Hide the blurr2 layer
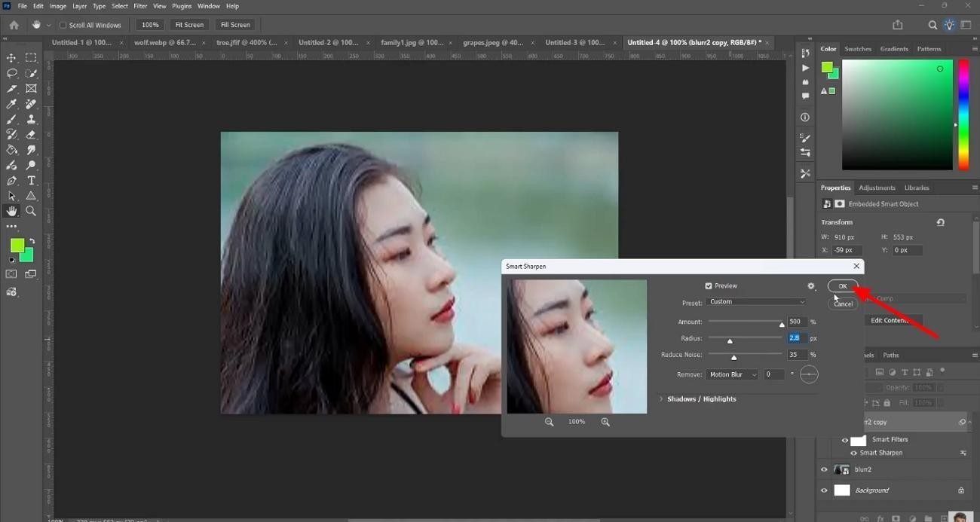The image size is (980, 522). 824,469
